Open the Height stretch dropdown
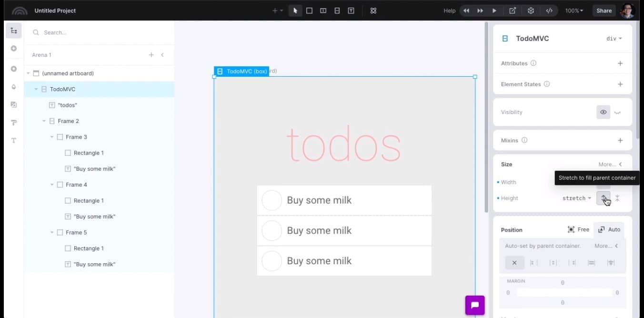644x318 pixels. tap(577, 198)
